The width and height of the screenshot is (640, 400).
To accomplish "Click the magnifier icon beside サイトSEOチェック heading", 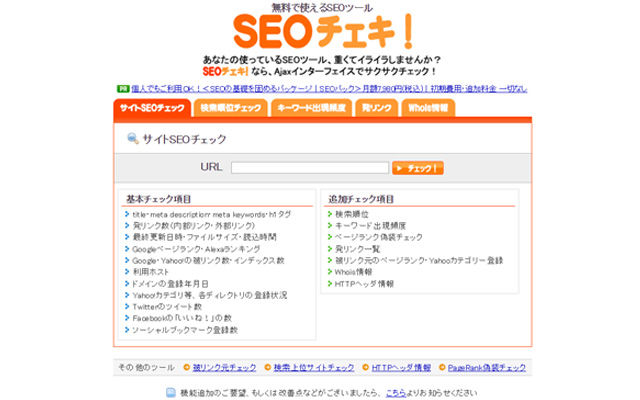I will 133,138.
